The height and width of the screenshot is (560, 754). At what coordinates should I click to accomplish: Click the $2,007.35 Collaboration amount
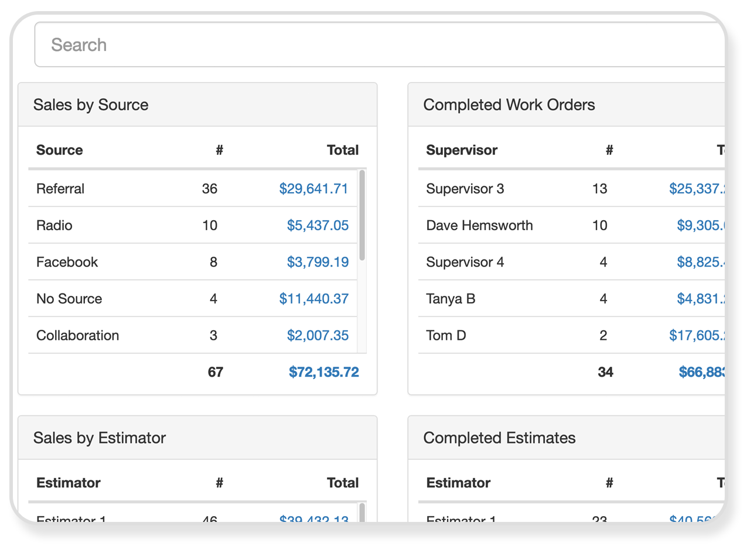318,335
